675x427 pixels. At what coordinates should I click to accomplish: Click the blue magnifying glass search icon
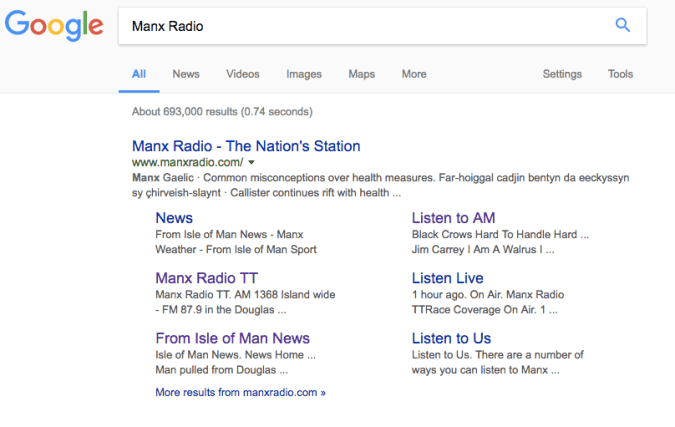622,26
